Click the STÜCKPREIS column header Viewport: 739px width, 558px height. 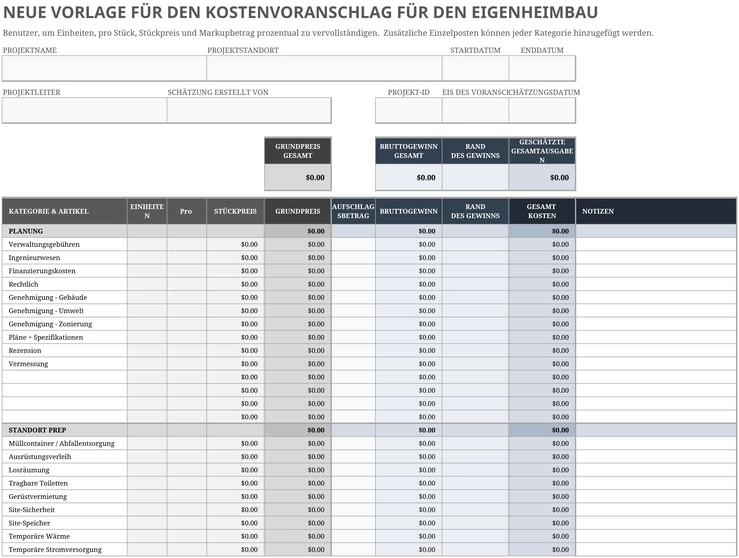pos(235,211)
